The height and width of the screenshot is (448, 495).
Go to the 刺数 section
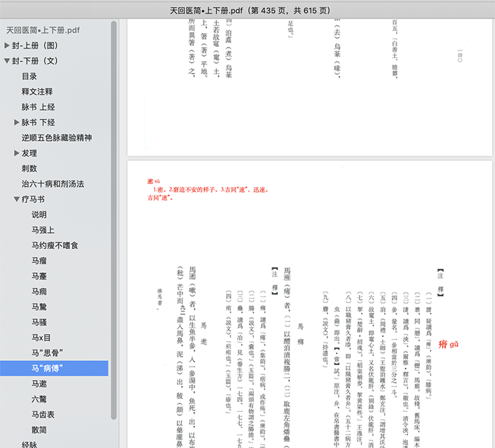click(x=30, y=168)
